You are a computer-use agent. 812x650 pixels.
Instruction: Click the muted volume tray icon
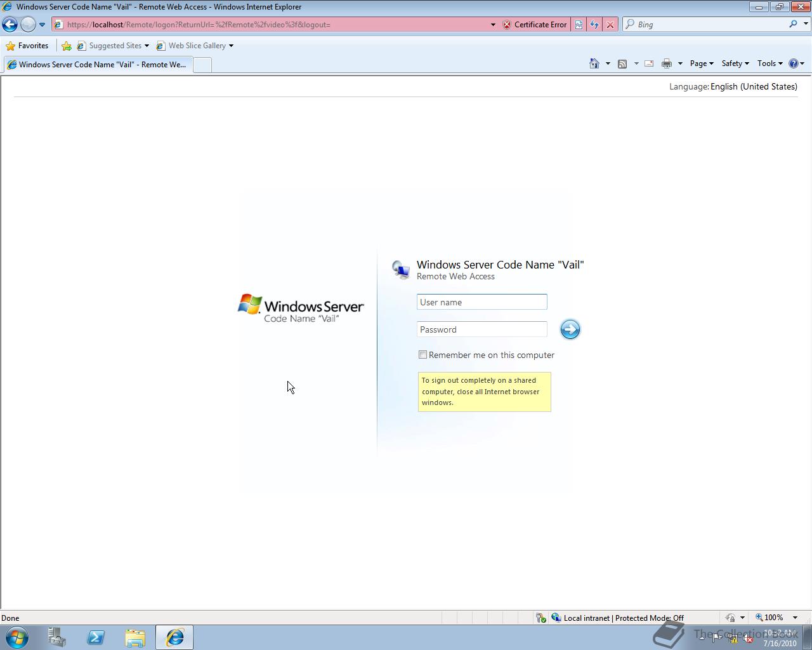click(x=748, y=639)
